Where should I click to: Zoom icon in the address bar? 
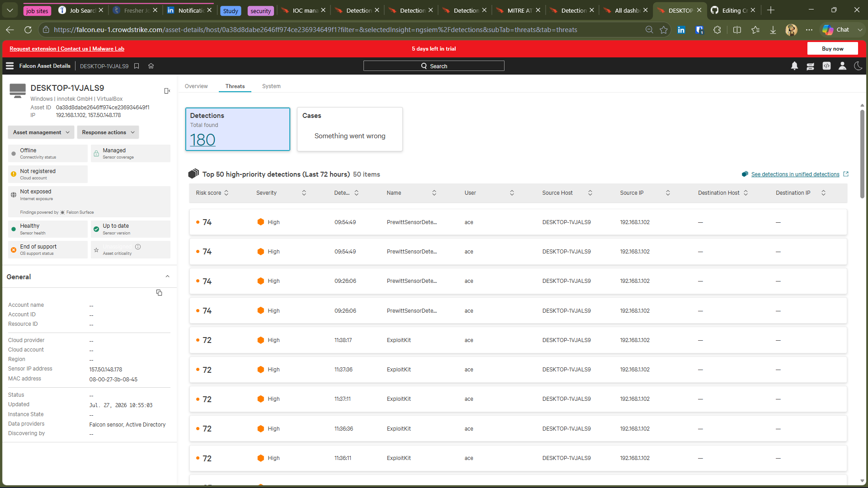[x=649, y=30]
